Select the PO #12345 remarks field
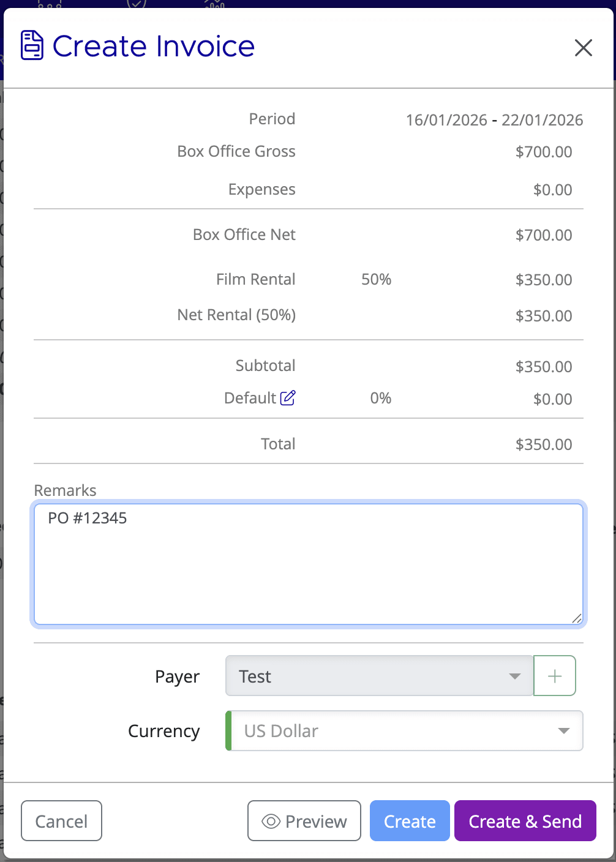Screen dimensions: 616x862 [x=88, y=518]
